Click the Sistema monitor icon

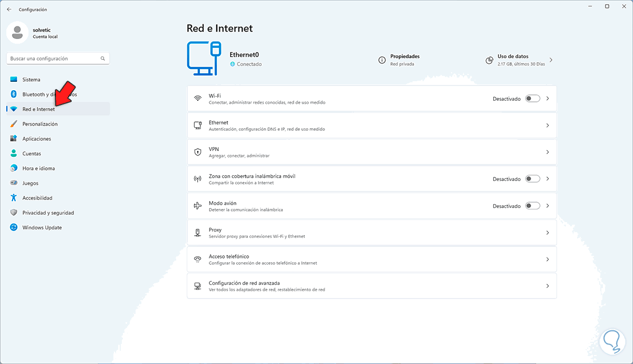click(x=14, y=80)
